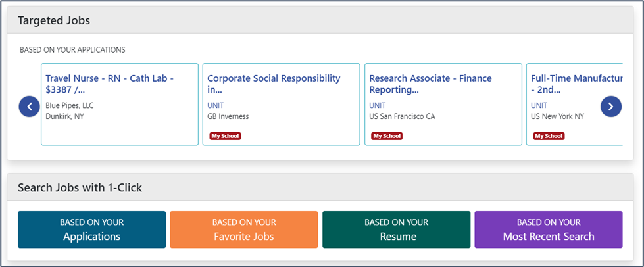
Task: Click UNIT employer link in New York card
Action: point(539,106)
